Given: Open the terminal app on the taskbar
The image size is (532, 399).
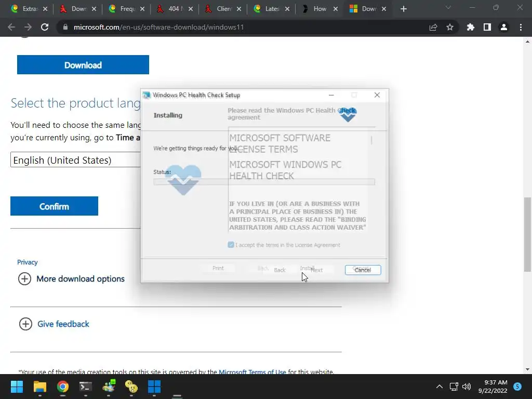Looking at the screenshot, I should pos(86,387).
